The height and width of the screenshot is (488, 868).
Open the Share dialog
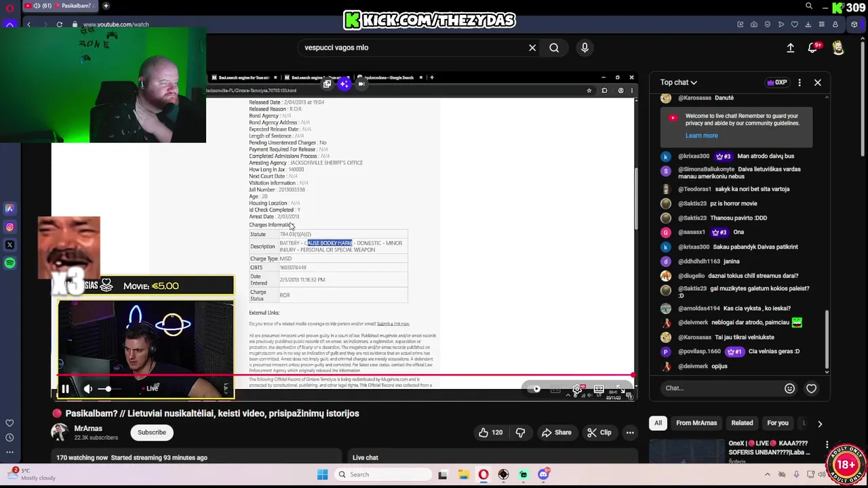pos(555,432)
